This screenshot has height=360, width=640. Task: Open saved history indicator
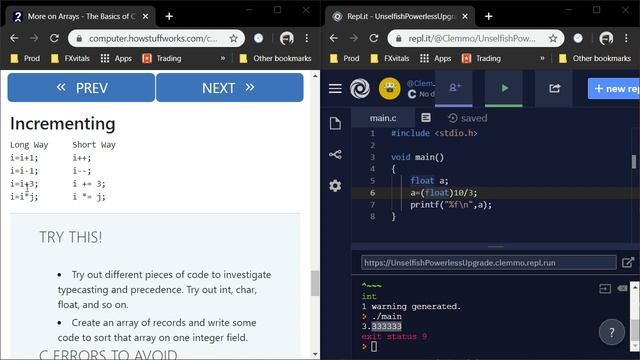tap(467, 118)
